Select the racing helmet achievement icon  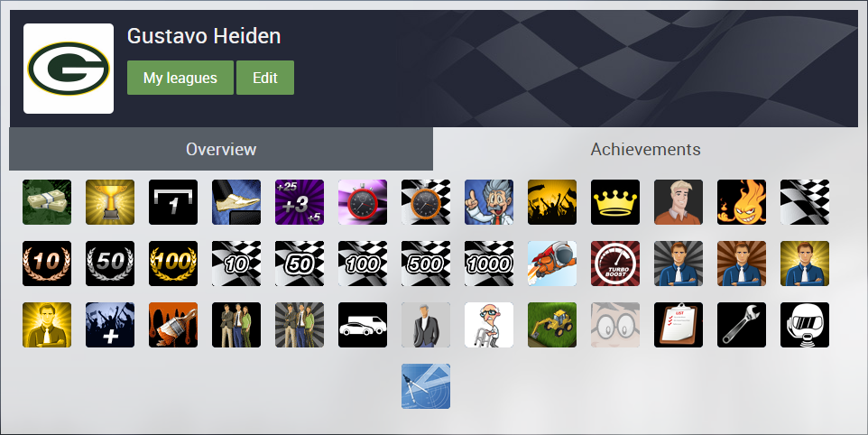tap(805, 325)
